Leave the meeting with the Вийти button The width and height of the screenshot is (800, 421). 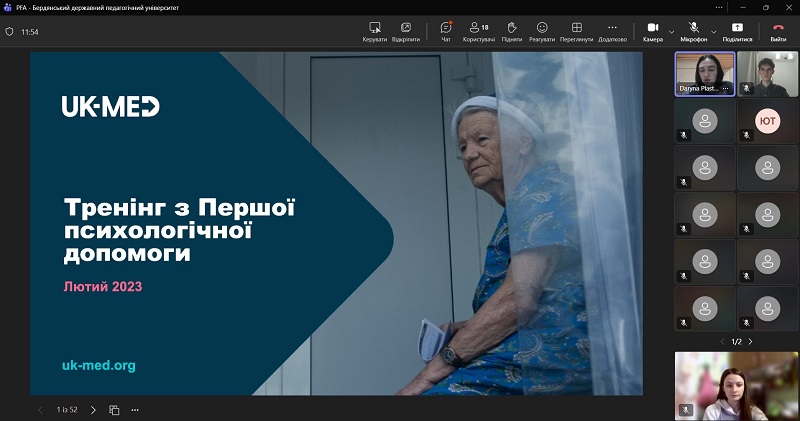[x=778, y=31]
